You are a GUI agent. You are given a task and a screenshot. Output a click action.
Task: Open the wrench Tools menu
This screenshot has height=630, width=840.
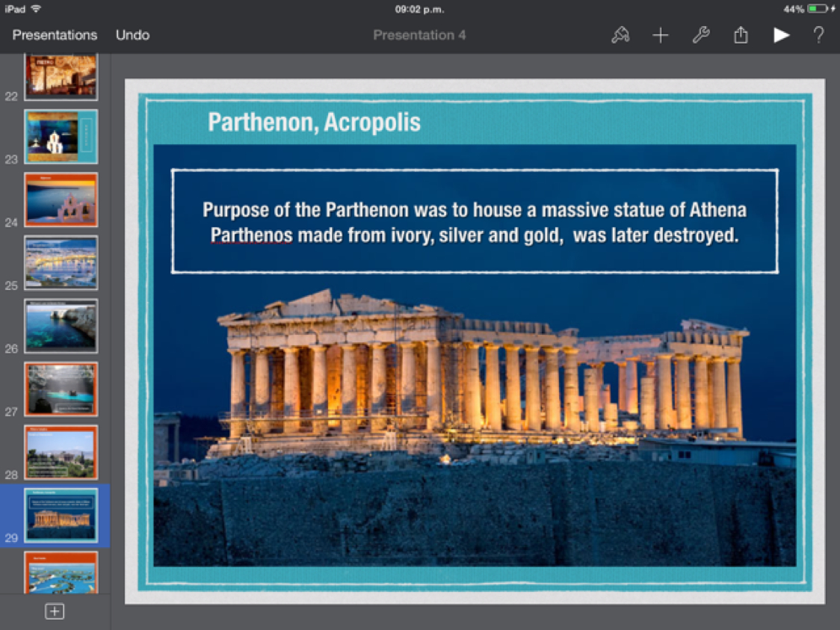[x=700, y=35]
